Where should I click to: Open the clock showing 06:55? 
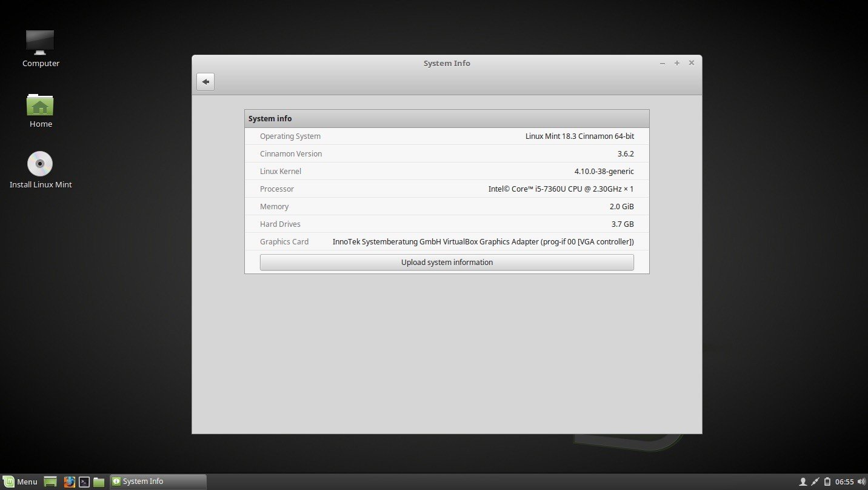click(844, 482)
